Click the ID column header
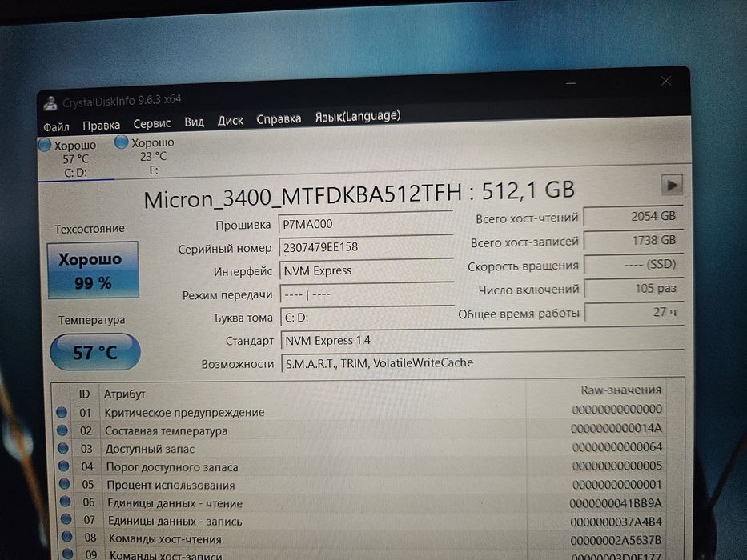The width and height of the screenshot is (747, 560). point(84,394)
